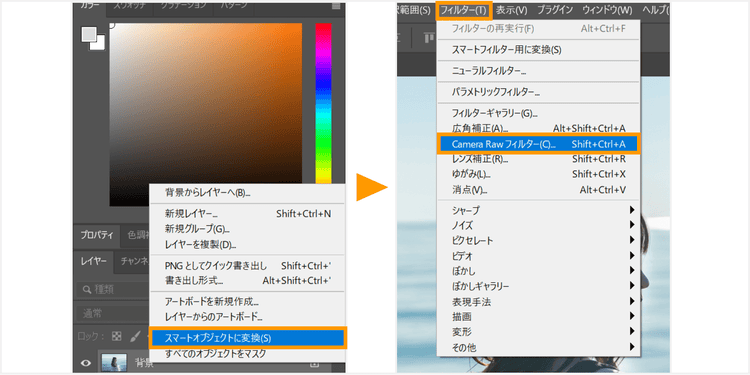
Task: Click the white background color swatch
Action: (98, 43)
